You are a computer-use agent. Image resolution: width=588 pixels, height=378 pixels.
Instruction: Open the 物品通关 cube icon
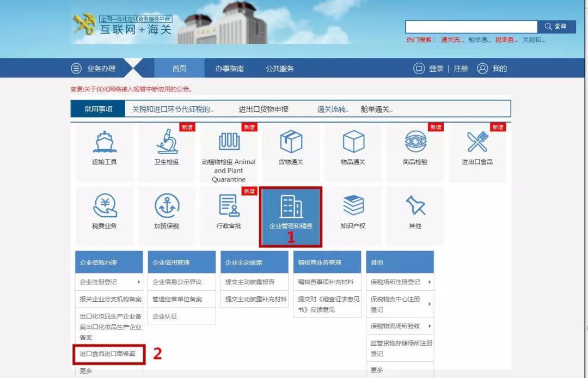[x=353, y=142]
